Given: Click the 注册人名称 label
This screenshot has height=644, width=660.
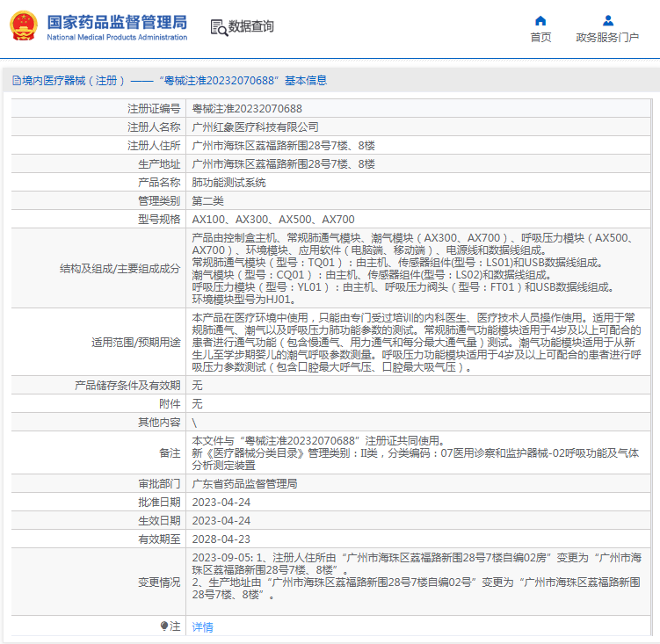Looking at the screenshot, I should tap(154, 127).
